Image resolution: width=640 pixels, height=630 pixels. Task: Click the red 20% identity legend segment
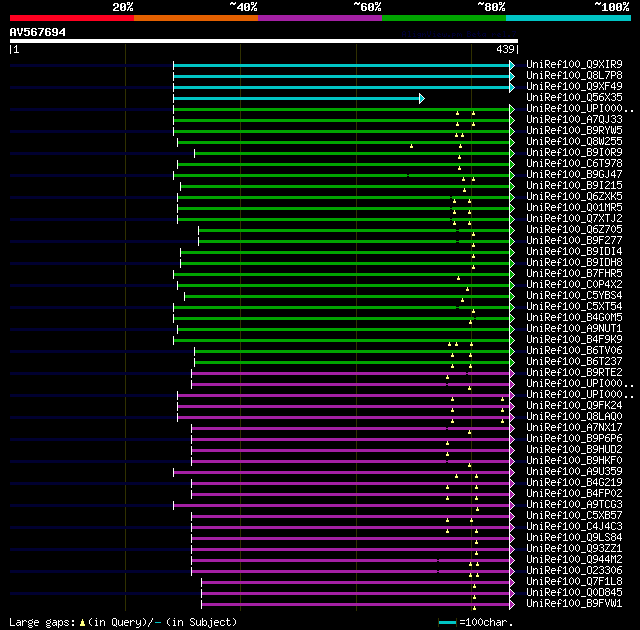click(72, 18)
